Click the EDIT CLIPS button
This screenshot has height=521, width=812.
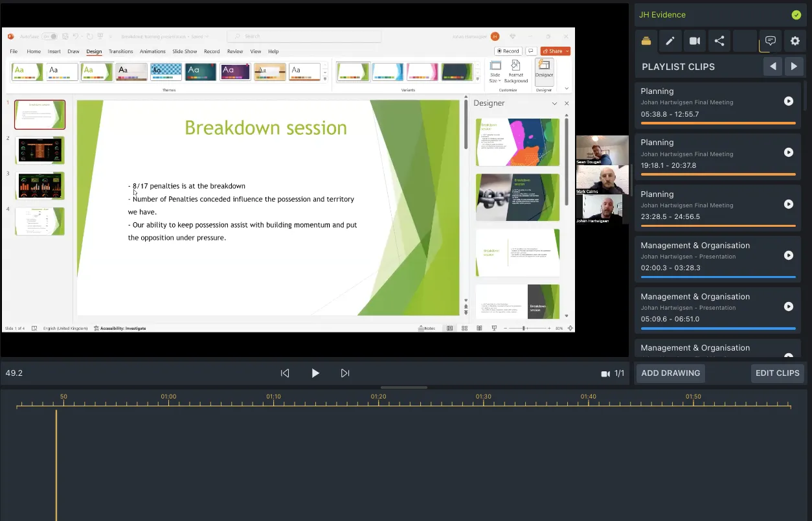tap(777, 373)
